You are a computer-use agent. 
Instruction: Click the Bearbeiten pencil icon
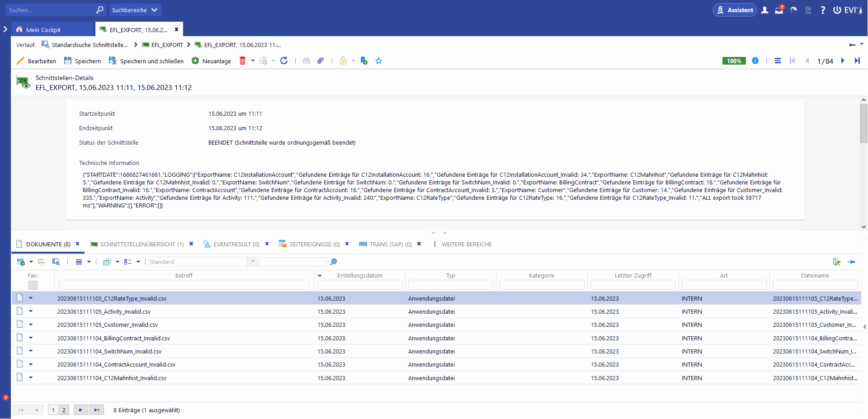click(20, 61)
